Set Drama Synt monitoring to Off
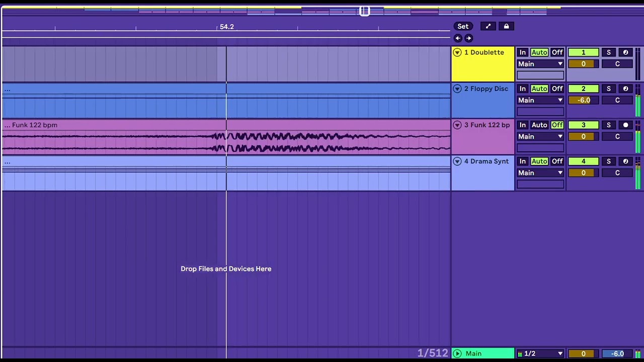The width and height of the screenshot is (644, 362). (557, 161)
